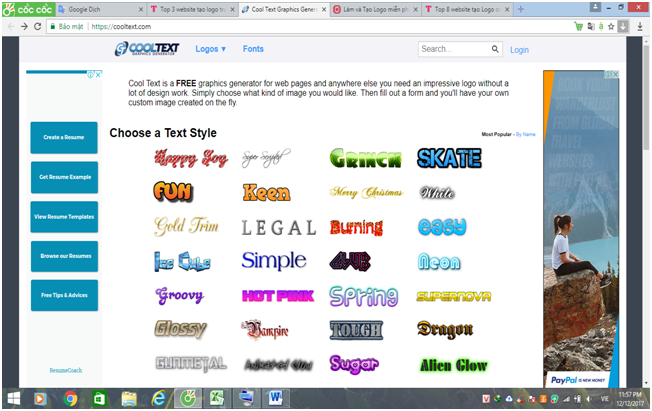Sort text styles By Name
The height and width of the screenshot is (411, 652).
point(525,133)
